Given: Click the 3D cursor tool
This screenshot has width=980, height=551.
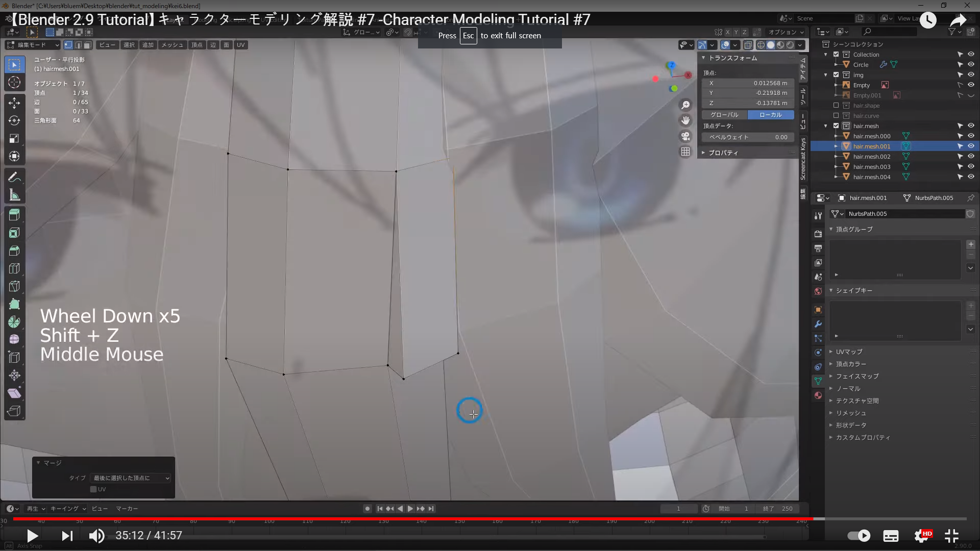Looking at the screenshot, I should [x=14, y=82].
